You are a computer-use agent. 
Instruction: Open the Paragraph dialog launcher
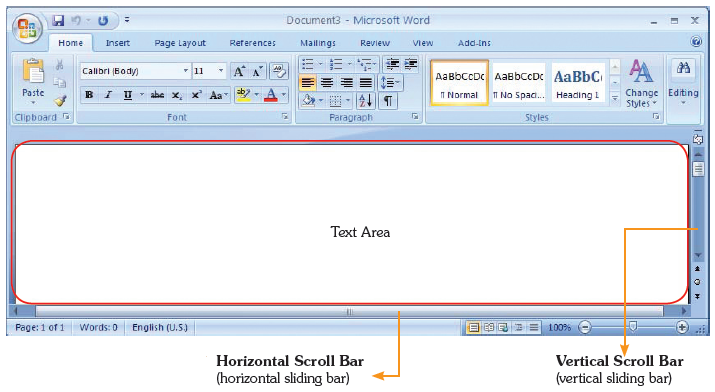click(x=415, y=117)
